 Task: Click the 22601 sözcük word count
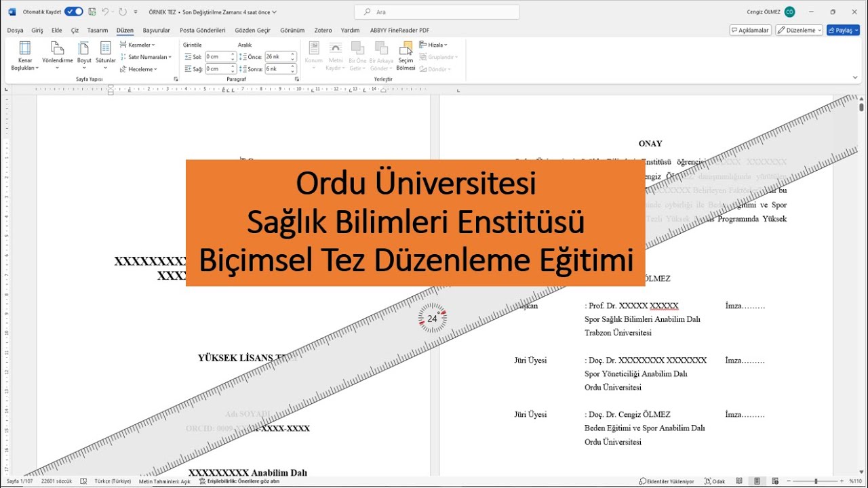[x=56, y=481]
